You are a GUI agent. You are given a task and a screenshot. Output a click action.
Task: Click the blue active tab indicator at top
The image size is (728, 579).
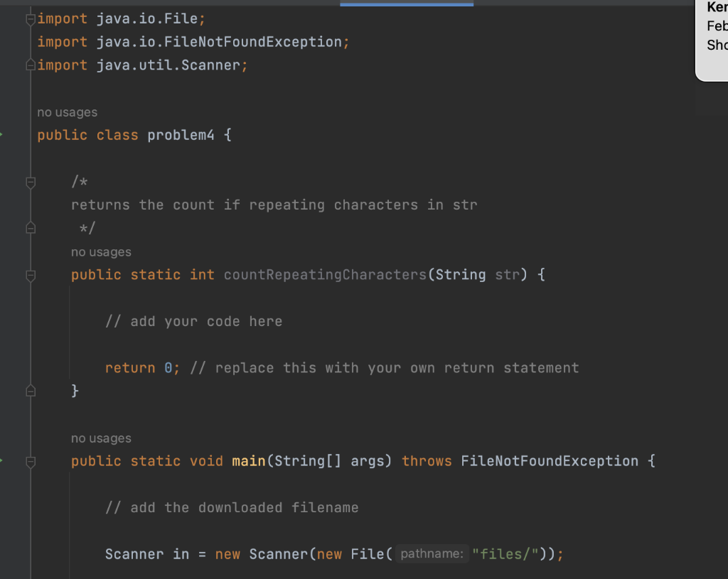406,3
